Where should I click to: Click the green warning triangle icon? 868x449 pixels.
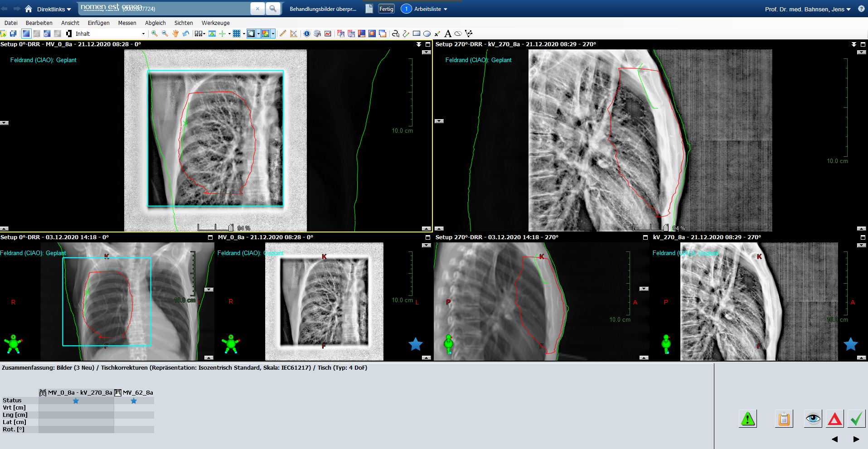pos(748,419)
